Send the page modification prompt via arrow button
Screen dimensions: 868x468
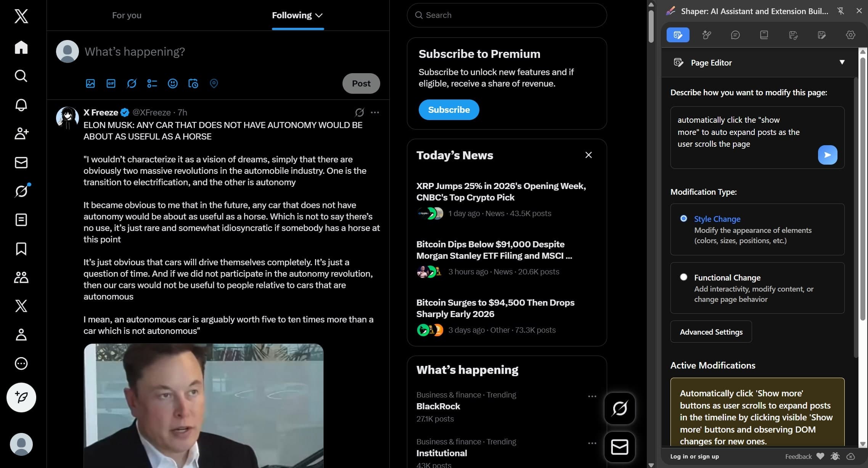tap(827, 155)
